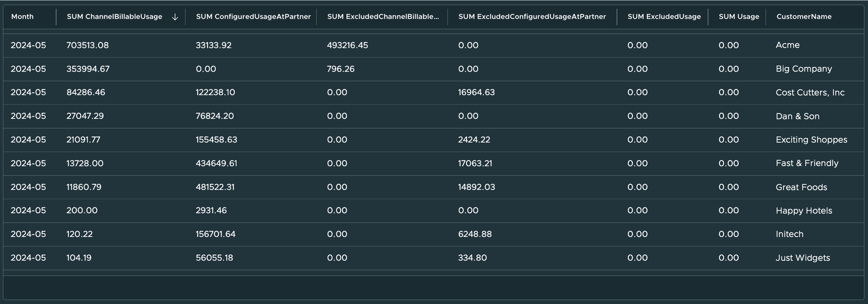This screenshot has width=868, height=304.
Task: Select the Cost Cutters, Inc cell
Action: pos(810,93)
